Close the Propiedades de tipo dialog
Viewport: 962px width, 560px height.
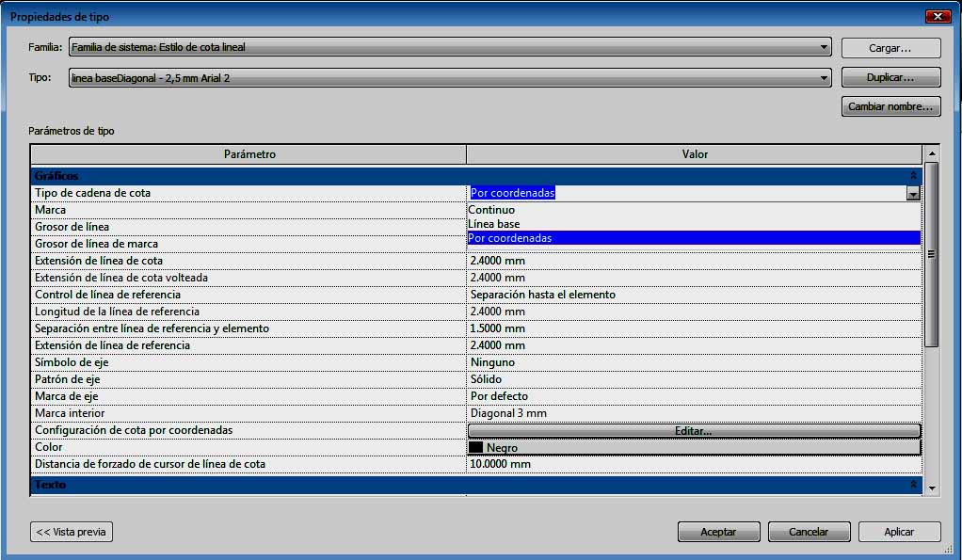(x=937, y=16)
